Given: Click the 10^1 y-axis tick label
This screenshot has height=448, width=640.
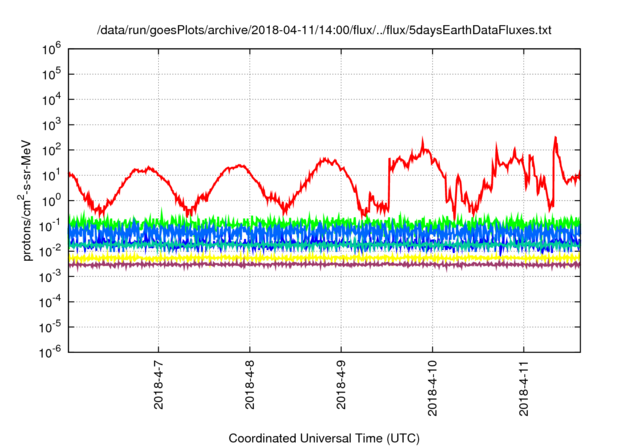Looking at the screenshot, I should [51, 175].
